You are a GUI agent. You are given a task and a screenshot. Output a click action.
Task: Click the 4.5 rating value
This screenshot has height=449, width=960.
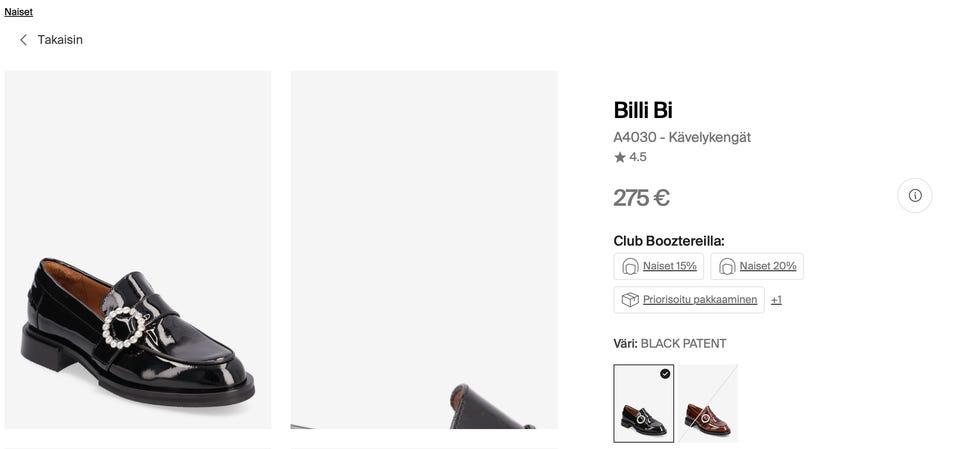638,157
